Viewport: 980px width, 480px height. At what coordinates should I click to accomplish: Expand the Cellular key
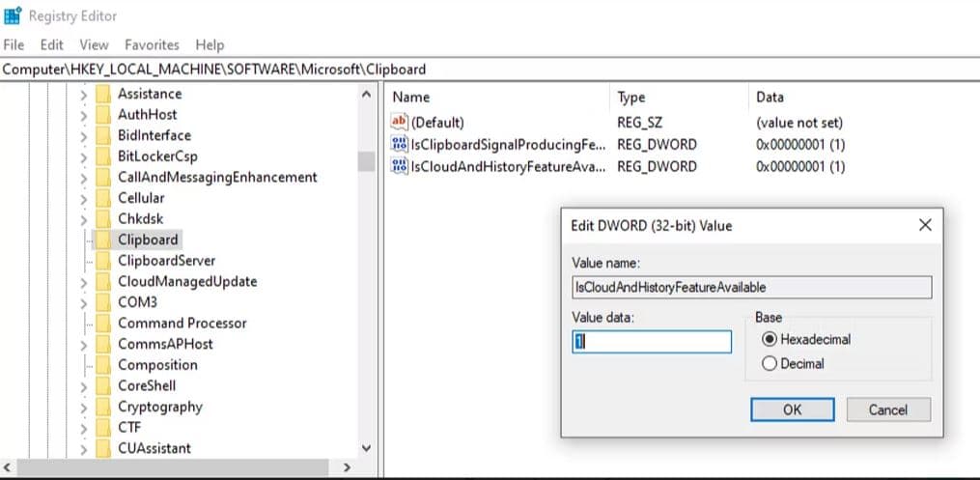[x=84, y=199]
